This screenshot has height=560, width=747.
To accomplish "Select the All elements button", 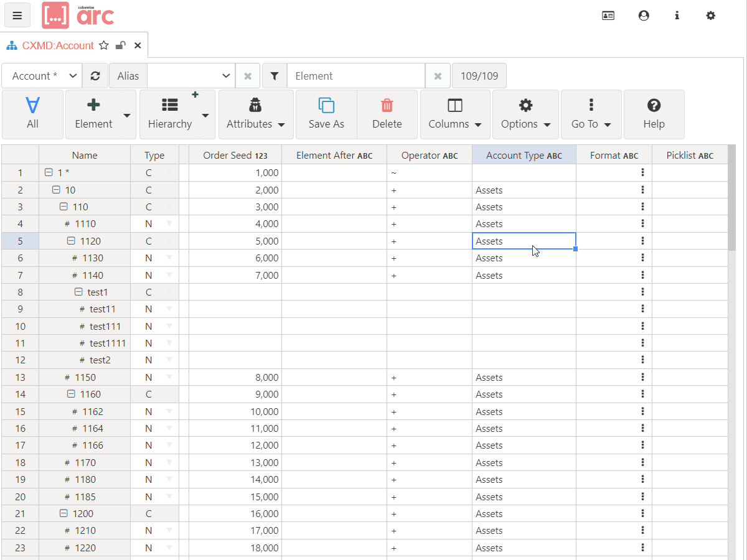I will coord(32,114).
